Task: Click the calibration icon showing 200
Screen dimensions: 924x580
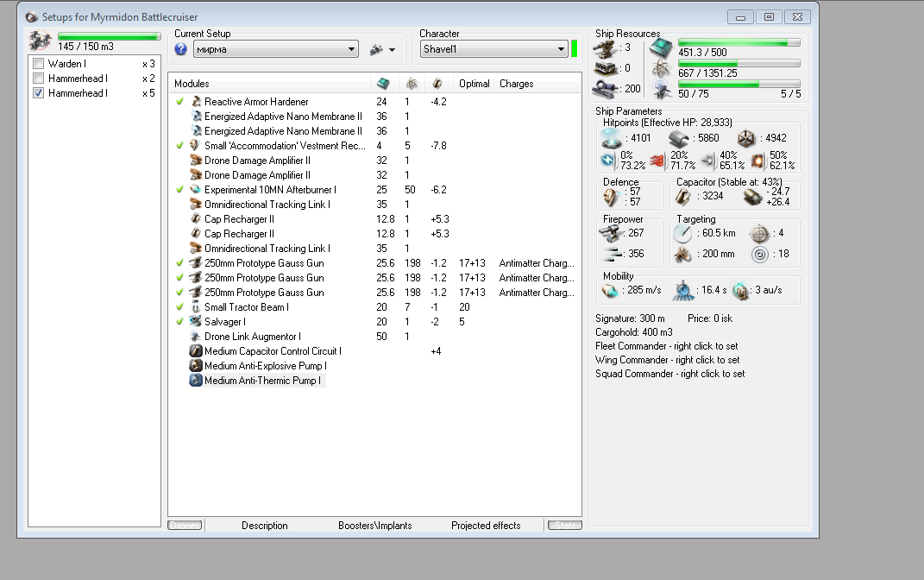Action: pos(605,89)
